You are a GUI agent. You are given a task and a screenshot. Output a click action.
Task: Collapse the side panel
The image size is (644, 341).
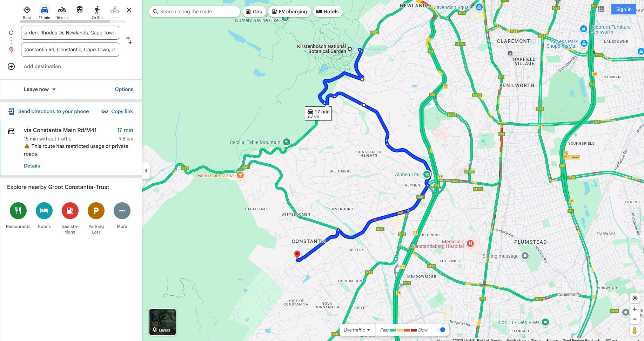tap(146, 171)
